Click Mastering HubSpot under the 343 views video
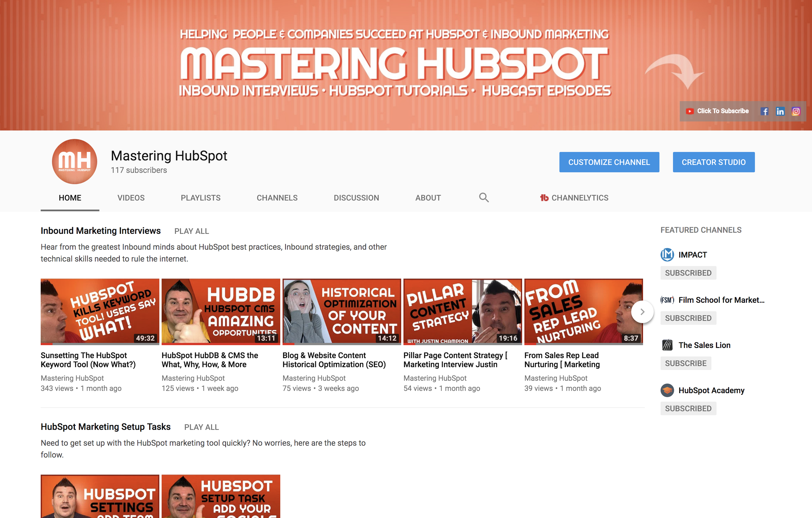This screenshot has width=812, height=518. coord(72,378)
